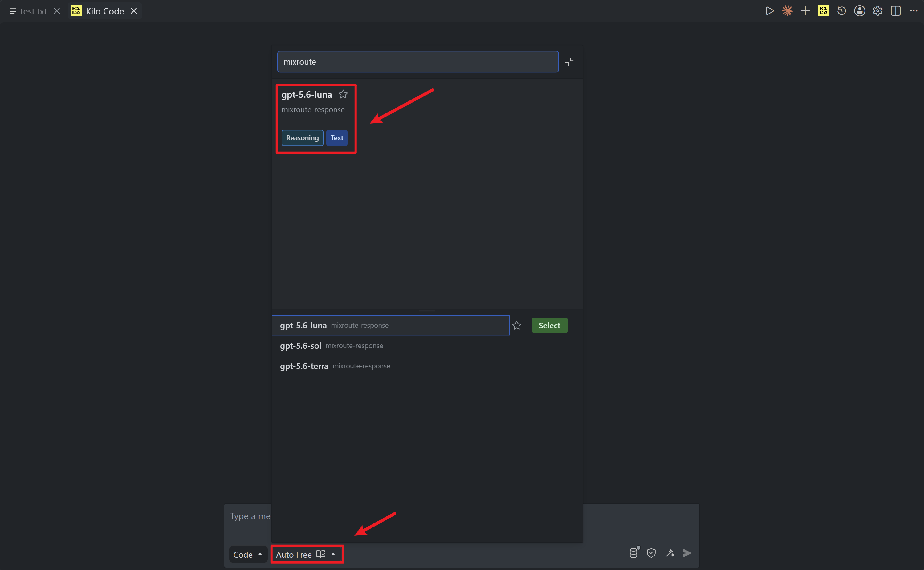Open auto-approve shield icon
924x570 pixels.
[651, 553]
